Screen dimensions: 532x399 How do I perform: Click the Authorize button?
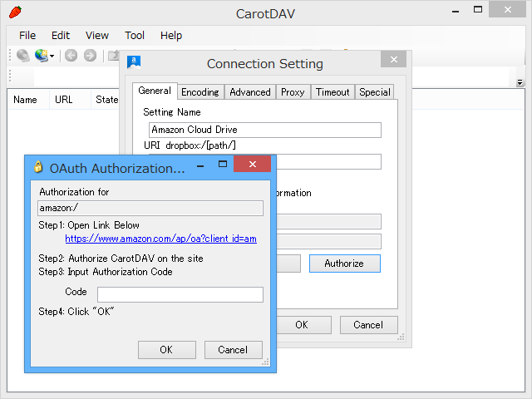[345, 264]
